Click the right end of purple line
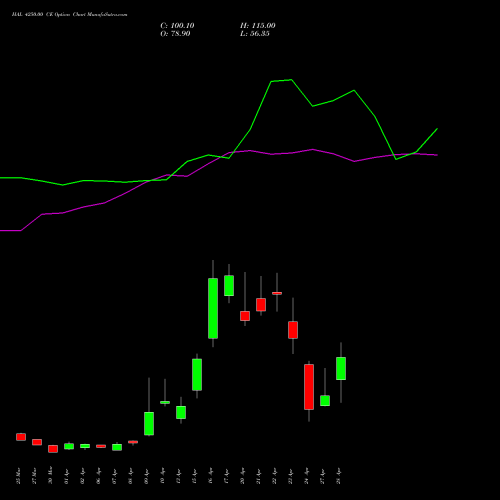Image resolution: width=500 pixels, height=500 pixels. click(x=437, y=155)
